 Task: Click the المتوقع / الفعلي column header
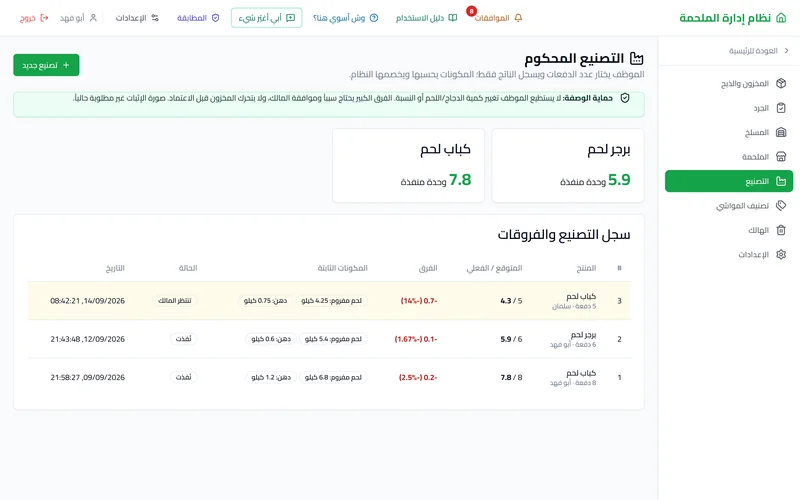point(494,268)
